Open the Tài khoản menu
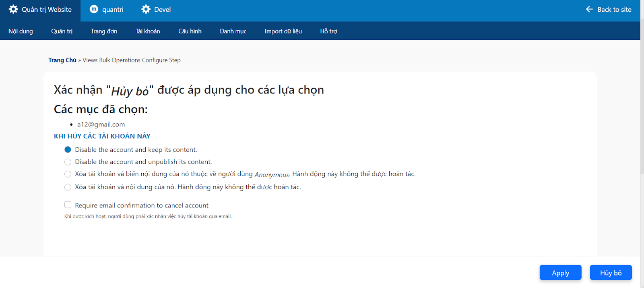The width and height of the screenshot is (644, 288). (x=148, y=31)
